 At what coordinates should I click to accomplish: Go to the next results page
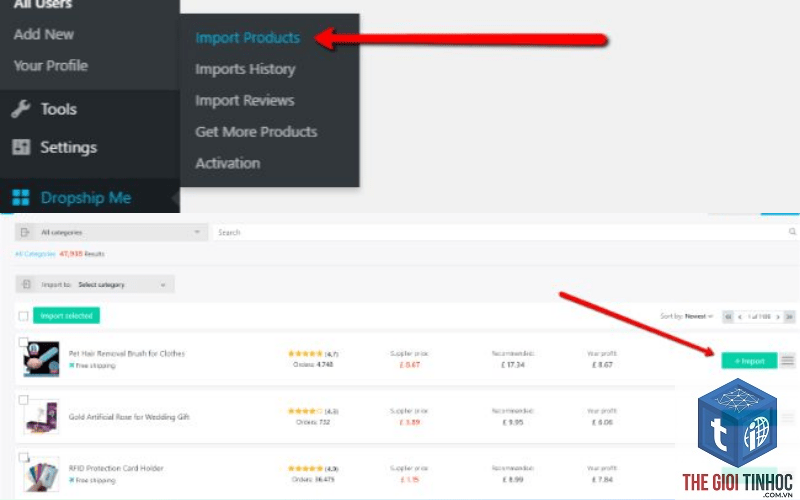[x=778, y=317]
